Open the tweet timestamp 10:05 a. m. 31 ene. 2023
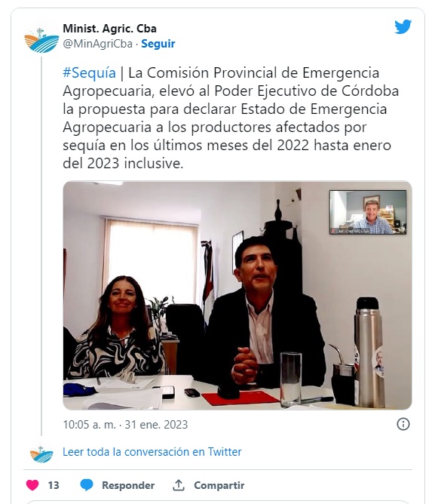This screenshot has width=435, height=504. coord(125,425)
